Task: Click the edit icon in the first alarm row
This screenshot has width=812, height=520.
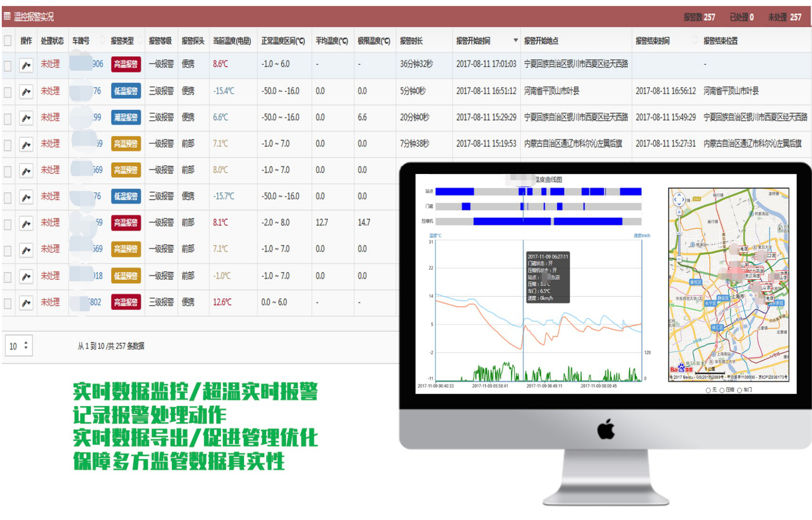Action: [26, 65]
